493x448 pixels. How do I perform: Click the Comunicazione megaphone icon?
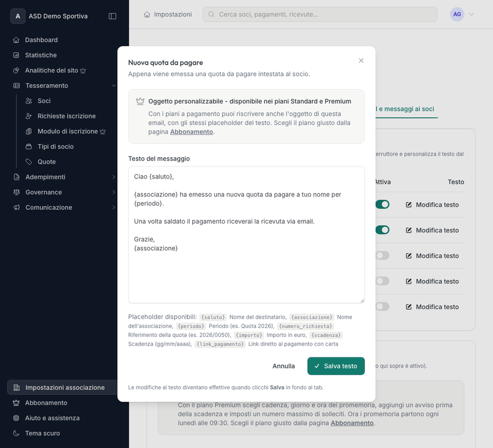coord(16,208)
